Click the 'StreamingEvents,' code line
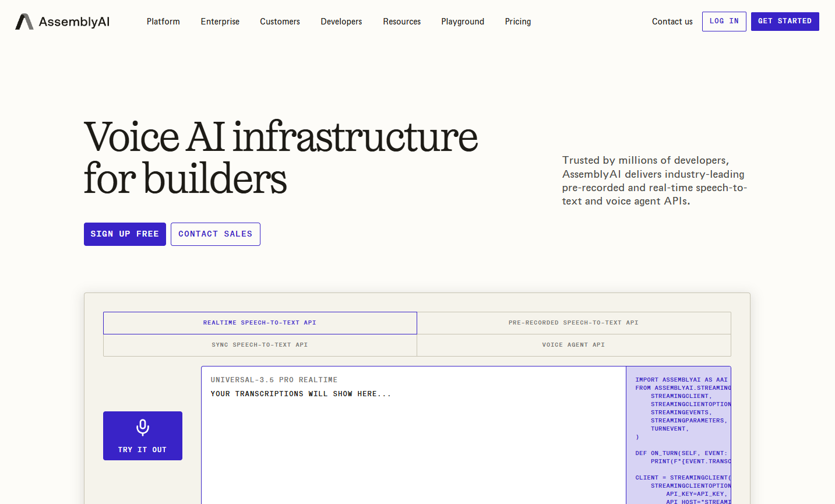The width and height of the screenshot is (835, 504). tap(681, 413)
